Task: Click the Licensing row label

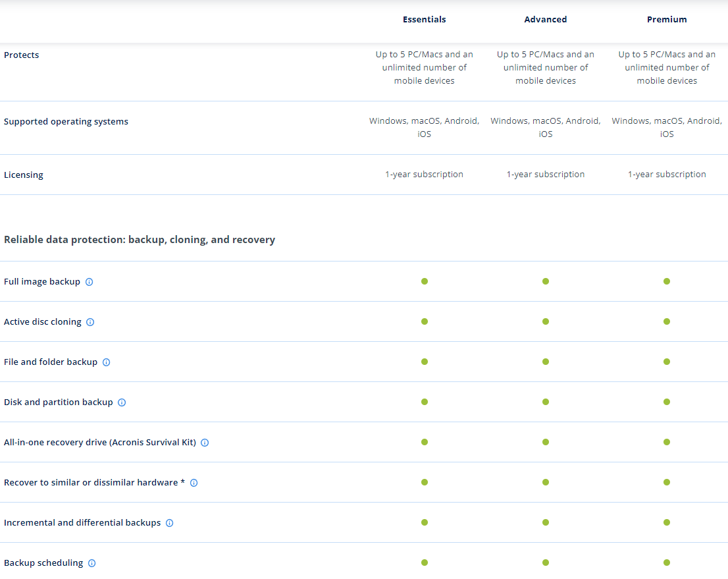Action: (x=24, y=175)
